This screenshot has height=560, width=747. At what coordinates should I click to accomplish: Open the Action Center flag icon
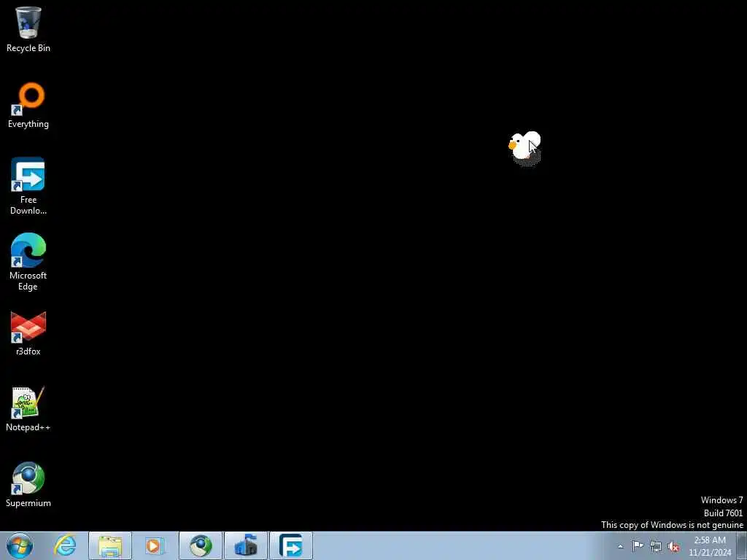(x=638, y=546)
